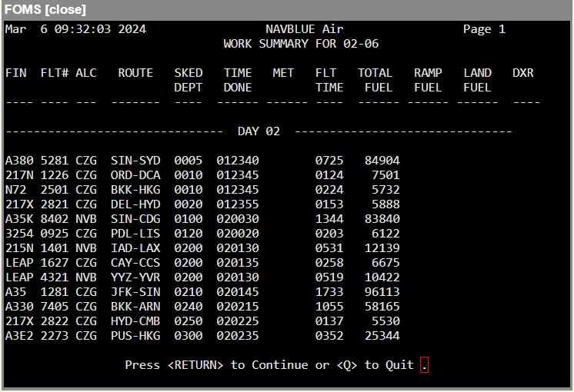Select route PDL-LIS
574x392 pixels.
pyautogui.click(x=135, y=234)
